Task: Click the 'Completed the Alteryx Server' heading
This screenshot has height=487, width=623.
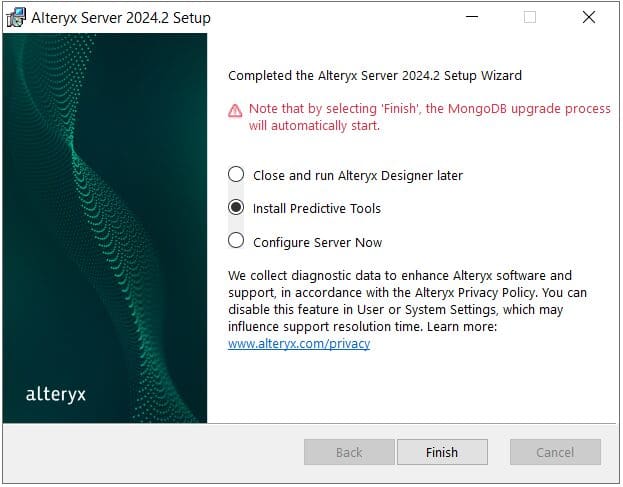Action: [375, 75]
